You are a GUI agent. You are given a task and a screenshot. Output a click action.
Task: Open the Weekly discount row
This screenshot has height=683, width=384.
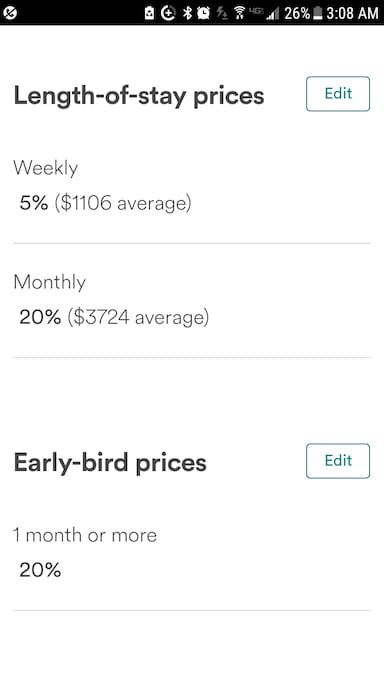(192, 186)
